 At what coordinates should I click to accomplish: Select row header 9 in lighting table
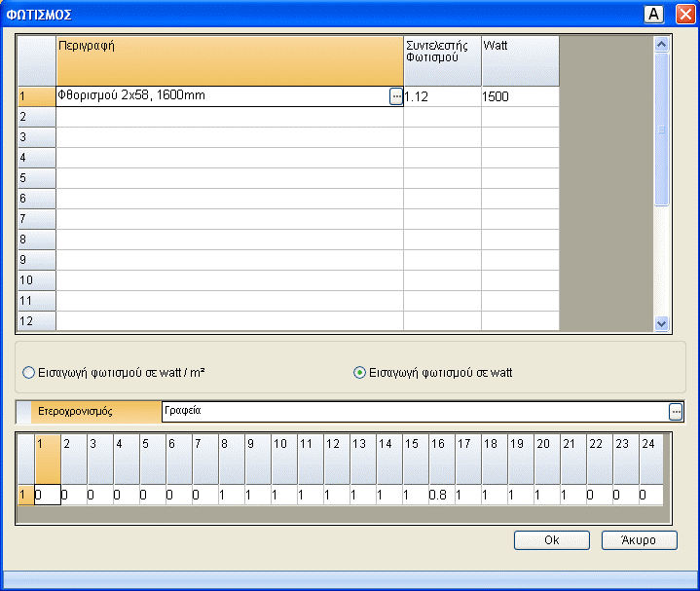tap(37, 260)
